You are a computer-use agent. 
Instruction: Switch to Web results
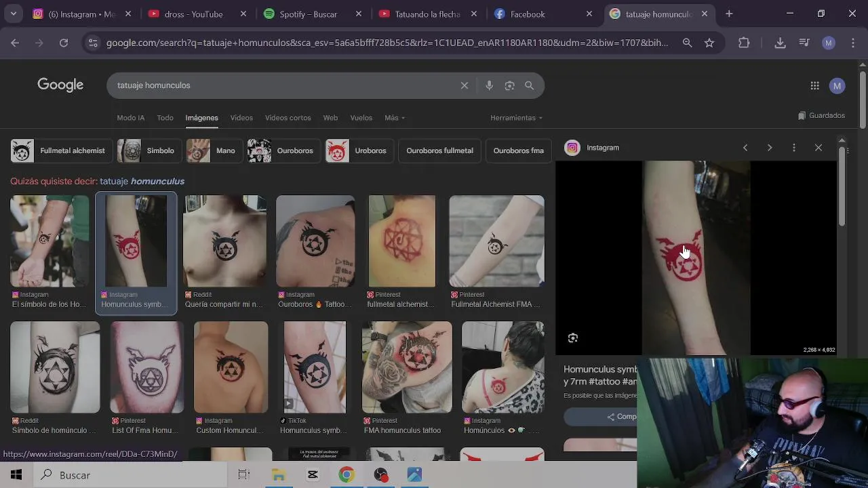(330, 118)
